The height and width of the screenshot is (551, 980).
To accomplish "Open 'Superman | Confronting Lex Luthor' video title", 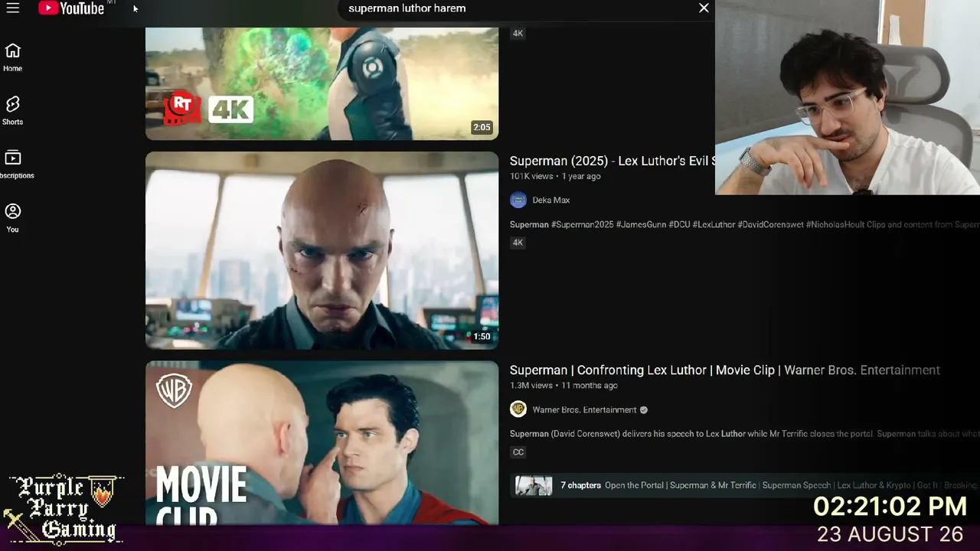I will tap(725, 370).
